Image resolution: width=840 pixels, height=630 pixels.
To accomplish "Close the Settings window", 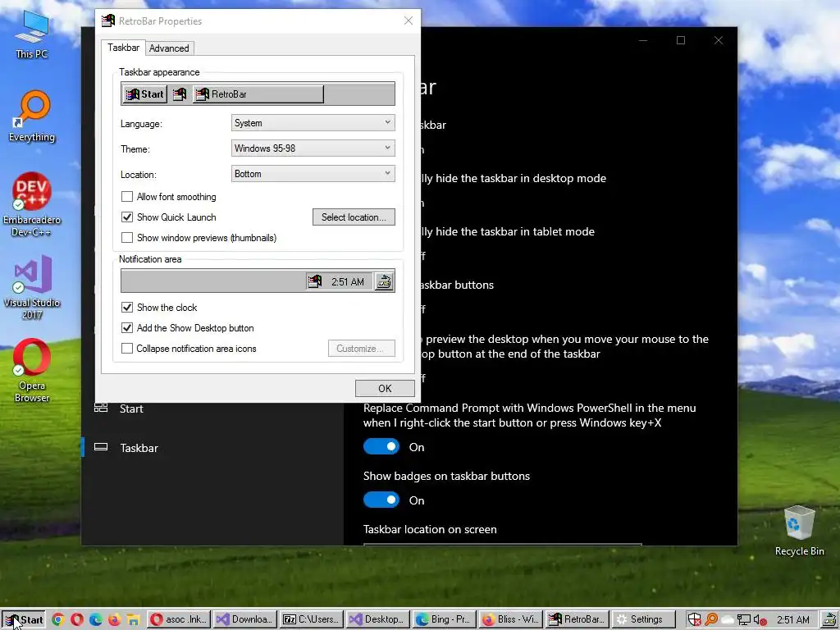I will (x=719, y=40).
